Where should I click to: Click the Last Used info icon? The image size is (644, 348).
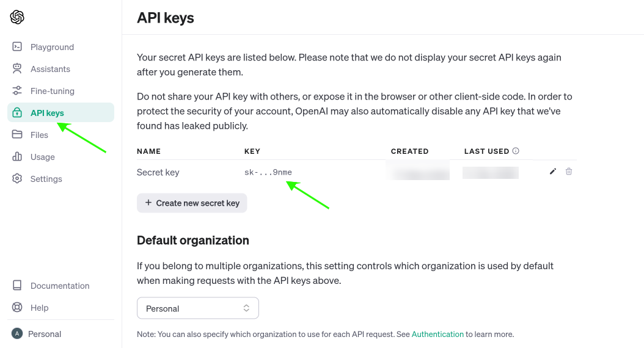(x=516, y=151)
